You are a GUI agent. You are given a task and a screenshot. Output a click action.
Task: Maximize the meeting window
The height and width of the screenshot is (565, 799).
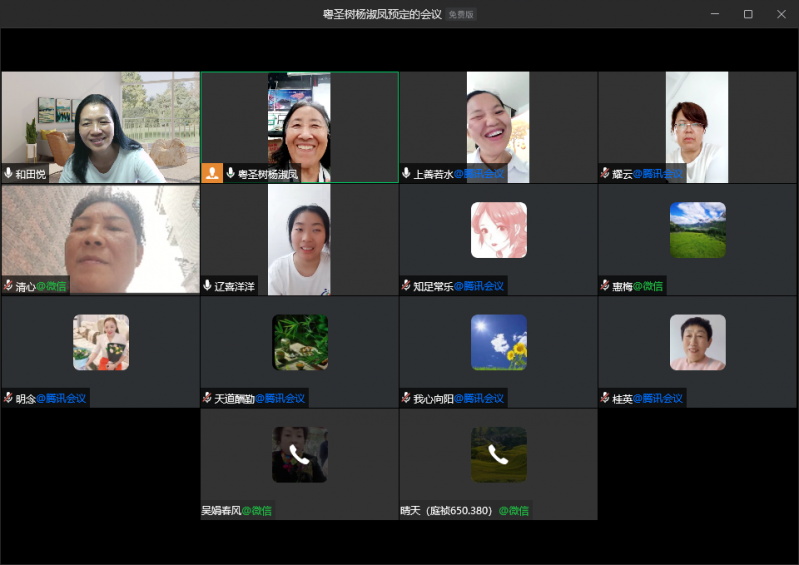click(x=748, y=14)
